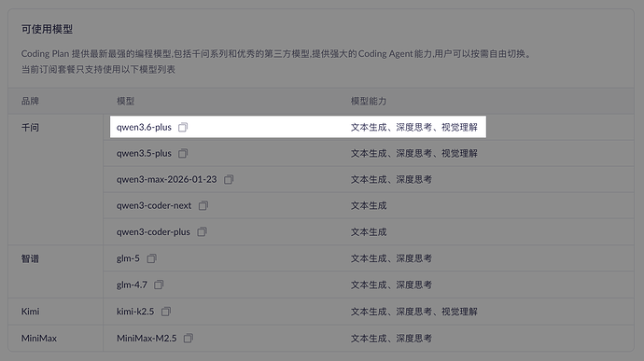Click the Coding Plan description sentence
This screenshot has width=644, height=361.
coord(277,54)
